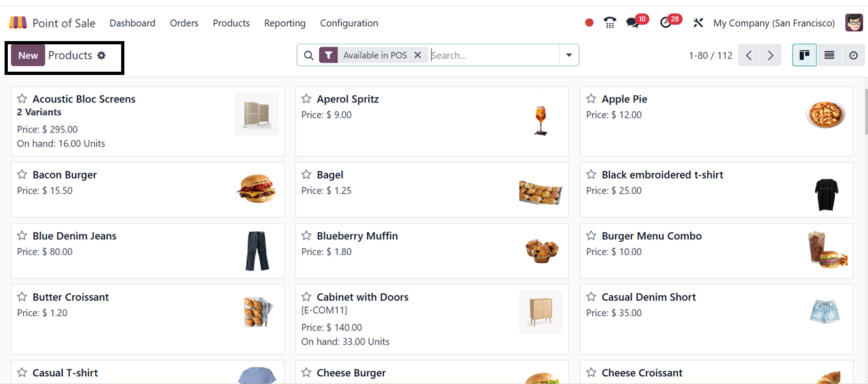Viewport: 868px width, 384px height.
Task: Open the Configuration menu
Action: (x=349, y=23)
